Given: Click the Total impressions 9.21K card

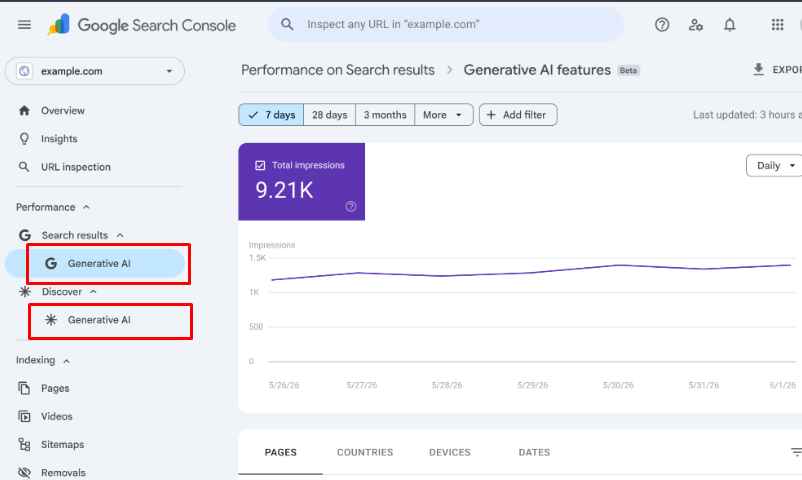Looking at the screenshot, I should 302,182.
